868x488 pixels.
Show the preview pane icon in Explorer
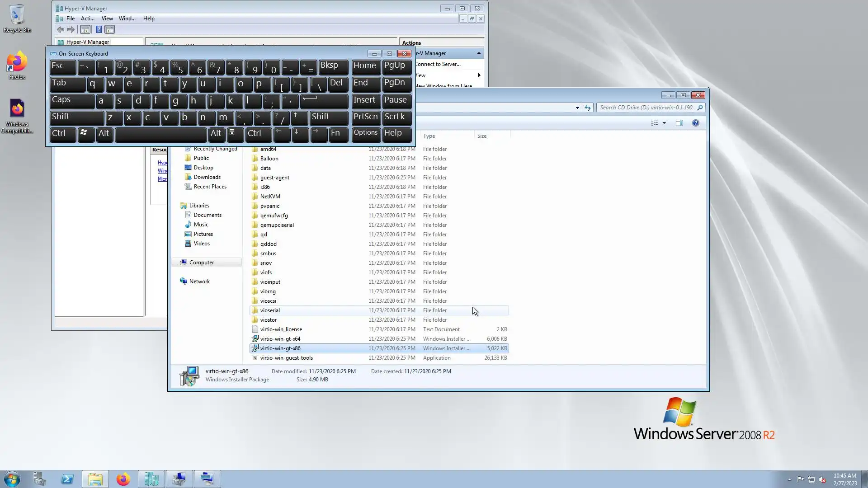tap(679, 123)
